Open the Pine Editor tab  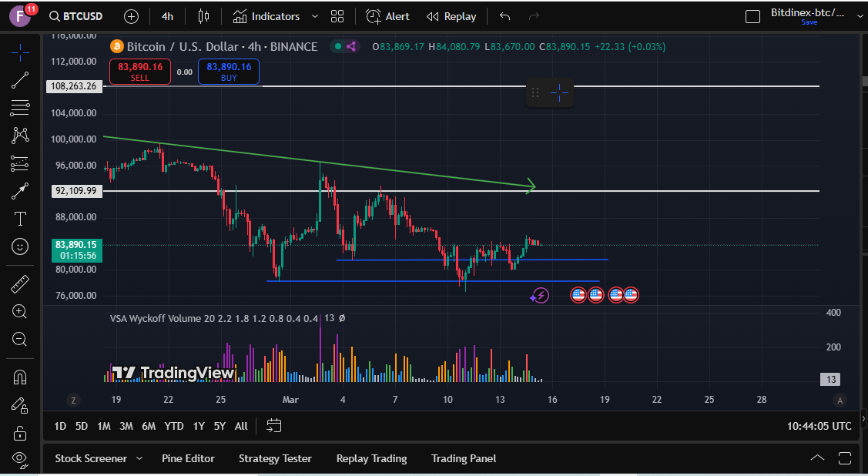pos(188,458)
